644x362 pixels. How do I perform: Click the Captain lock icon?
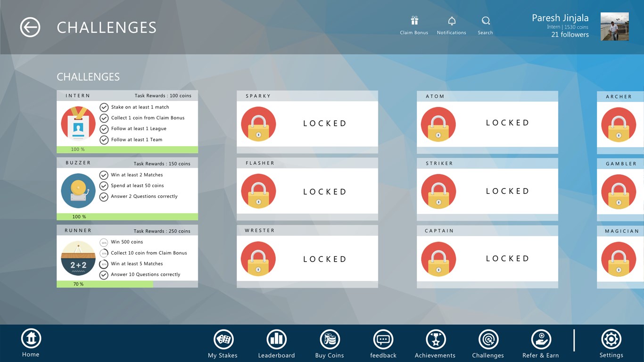(438, 259)
